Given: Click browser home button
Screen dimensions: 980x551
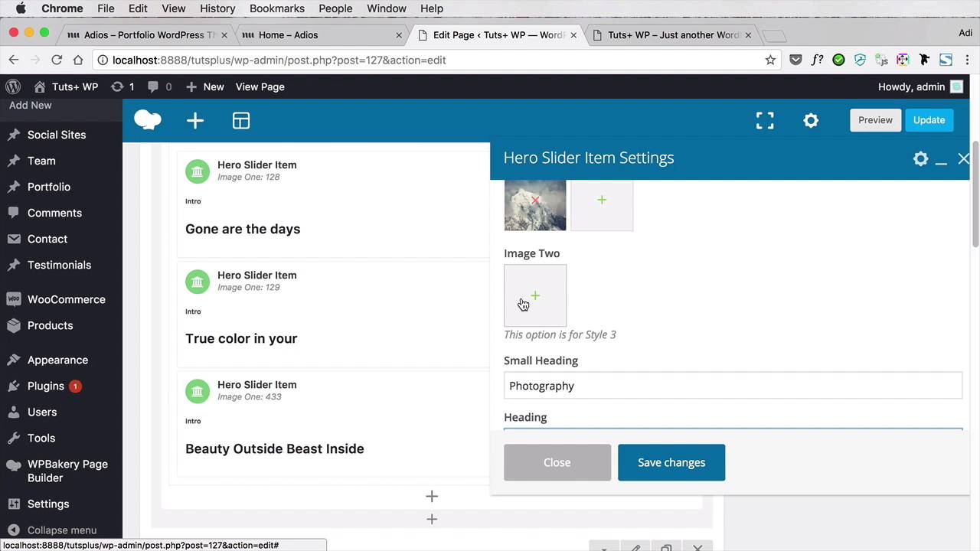Looking at the screenshot, I should (78, 60).
